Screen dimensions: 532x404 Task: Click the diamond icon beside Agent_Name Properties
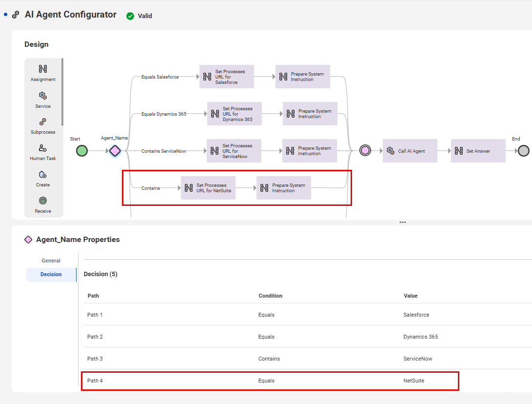click(28, 240)
